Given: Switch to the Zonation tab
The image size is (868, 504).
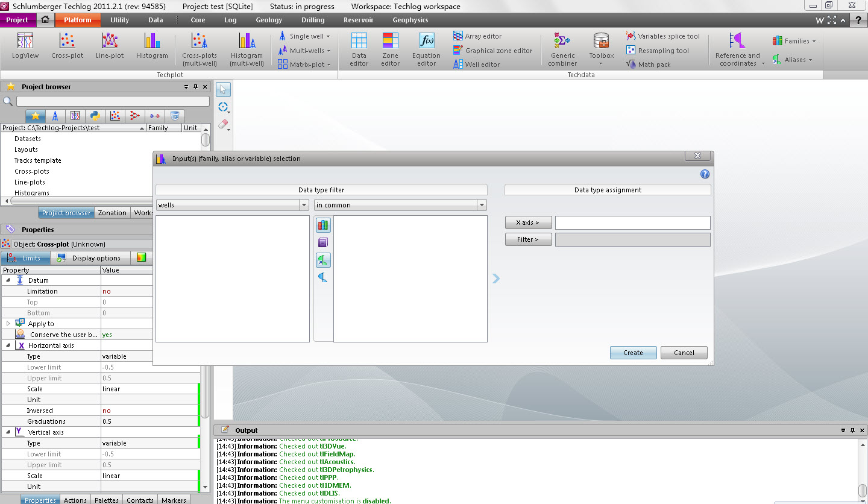Looking at the screenshot, I should click(112, 213).
